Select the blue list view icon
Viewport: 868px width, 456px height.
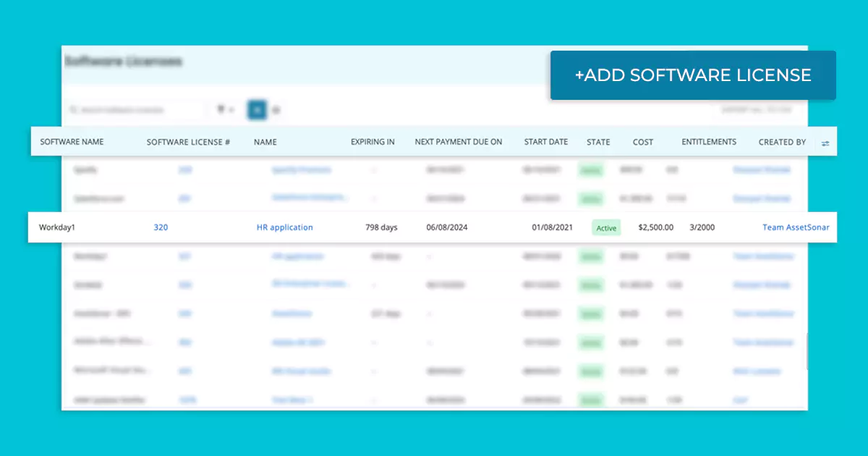click(257, 110)
